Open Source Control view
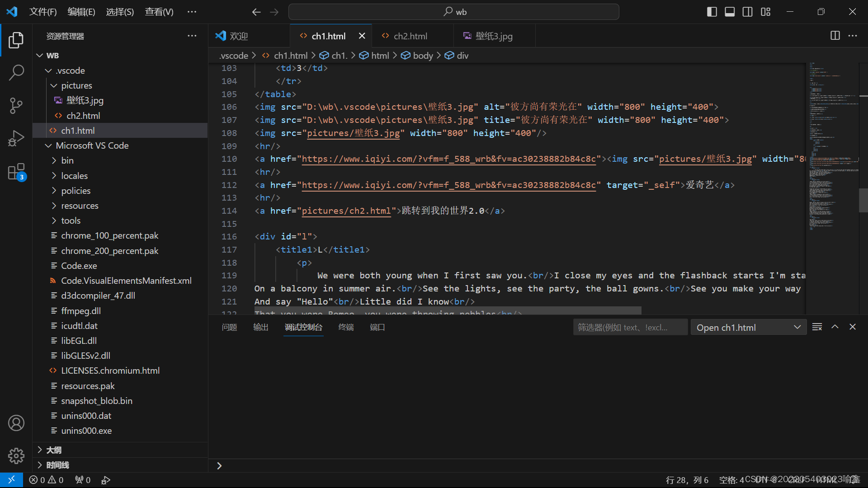The height and width of the screenshot is (488, 868). click(x=16, y=105)
